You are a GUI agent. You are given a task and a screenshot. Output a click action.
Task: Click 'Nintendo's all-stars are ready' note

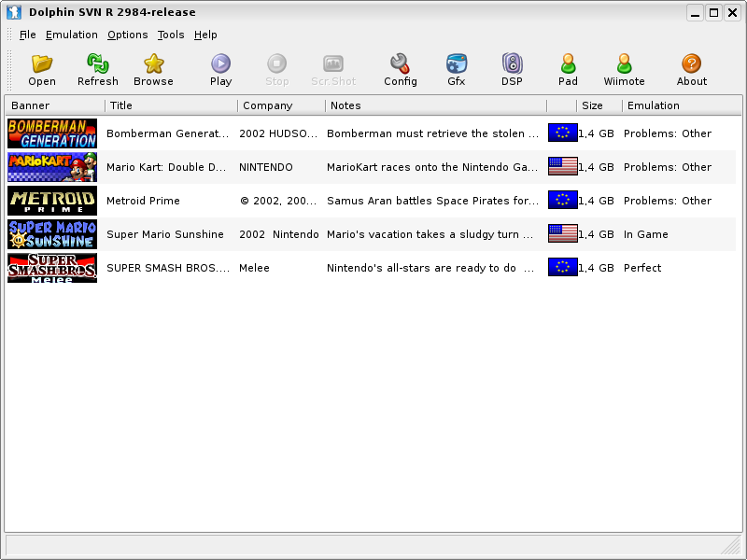pyautogui.click(x=430, y=268)
